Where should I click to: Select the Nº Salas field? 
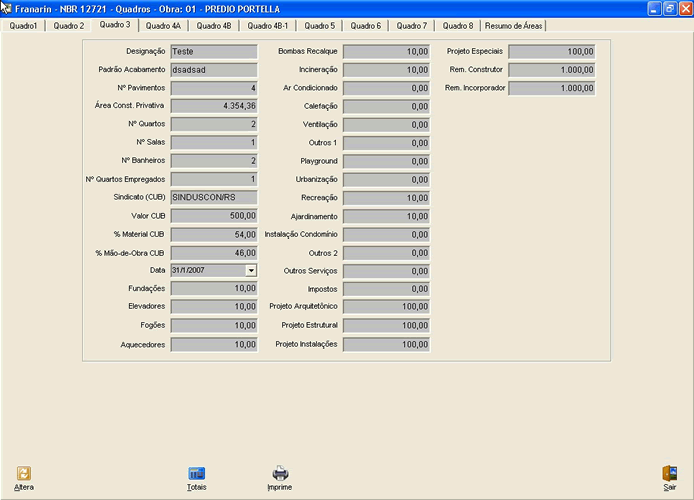(x=214, y=142)
